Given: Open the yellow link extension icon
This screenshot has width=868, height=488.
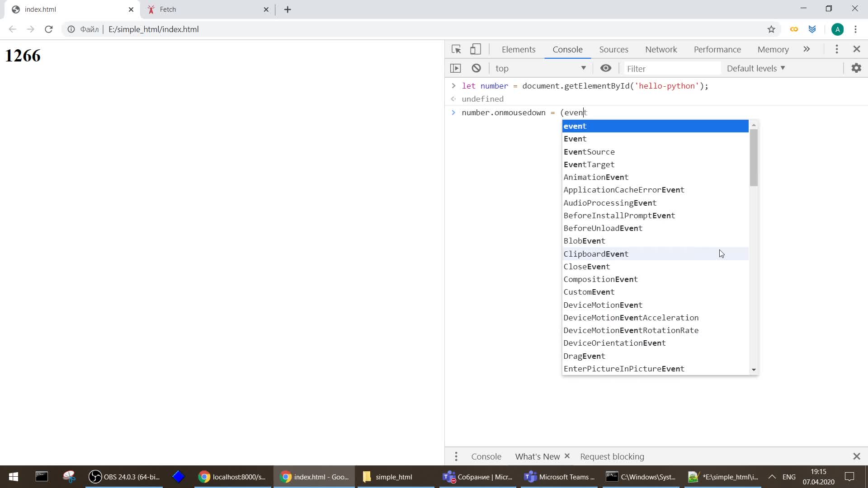Looking at the screenshot, I should [794, 29].
